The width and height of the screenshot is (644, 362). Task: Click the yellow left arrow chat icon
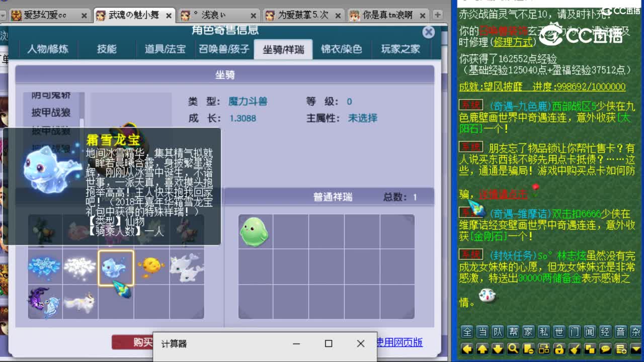[x=467, y=348]
